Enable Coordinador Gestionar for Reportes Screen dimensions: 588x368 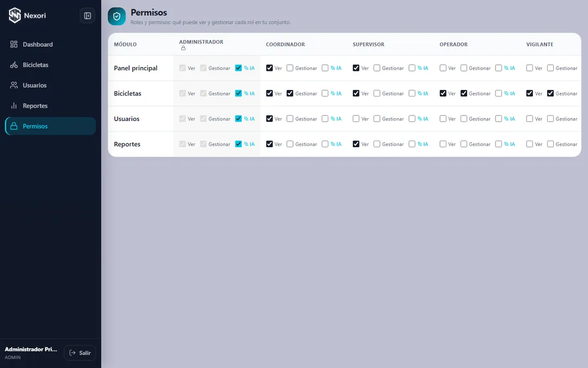[290, 144]
